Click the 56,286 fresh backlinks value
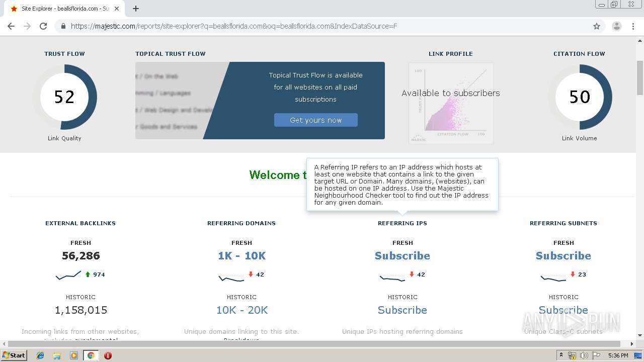The image size is (644, 362). coord(81,256)
